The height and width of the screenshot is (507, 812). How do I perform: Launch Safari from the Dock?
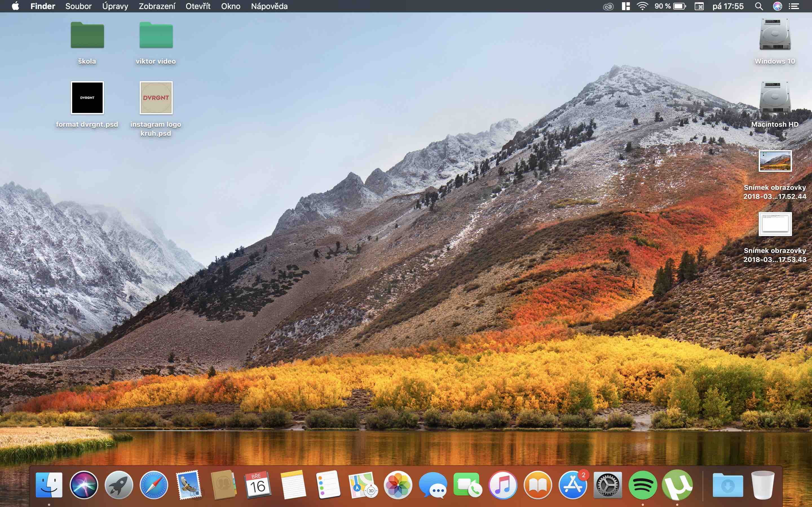pos(154,485)
